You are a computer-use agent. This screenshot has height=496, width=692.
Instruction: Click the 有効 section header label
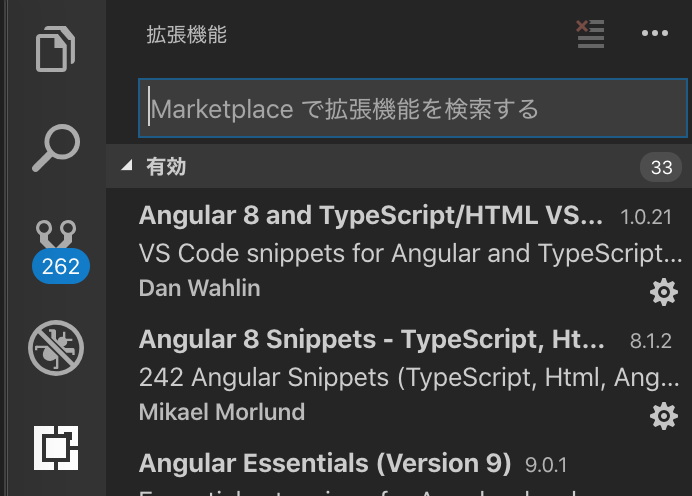point(166,167)
